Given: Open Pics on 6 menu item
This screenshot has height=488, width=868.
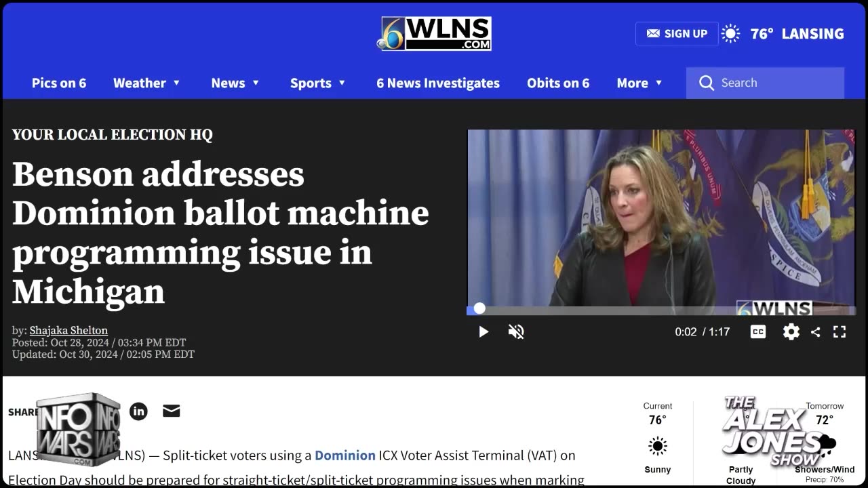Looking at the screenshot, I should pyautogui.click(x=59, y=83).
